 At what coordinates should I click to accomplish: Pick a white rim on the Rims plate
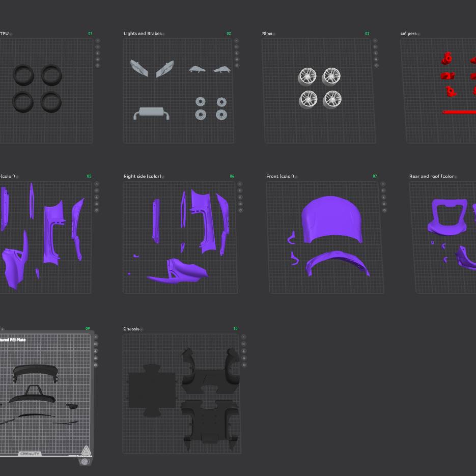[x=307, y=77]
